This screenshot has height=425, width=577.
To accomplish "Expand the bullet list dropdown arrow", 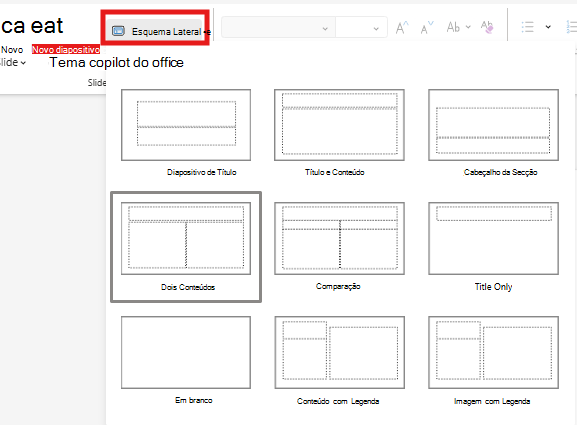I will point(548,27).
